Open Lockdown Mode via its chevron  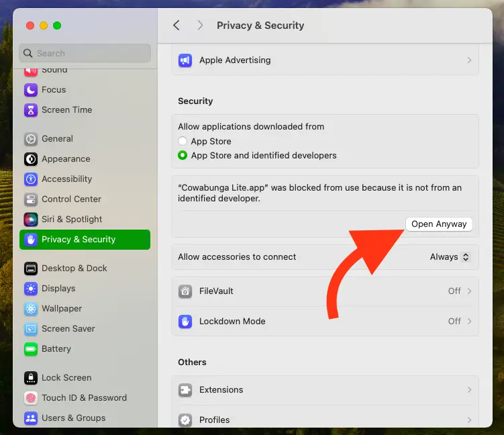tap(469, 321)
